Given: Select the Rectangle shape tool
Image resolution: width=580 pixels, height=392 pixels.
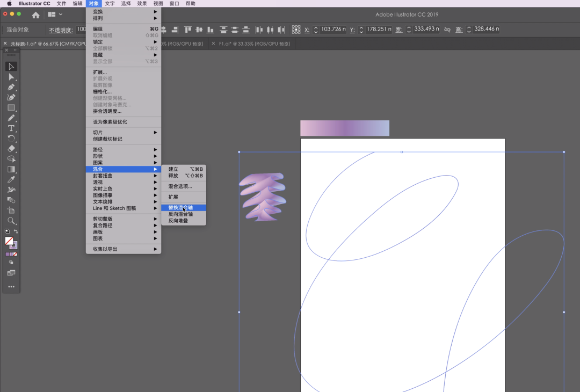Looking at the screenshot, I should point(11,107).
